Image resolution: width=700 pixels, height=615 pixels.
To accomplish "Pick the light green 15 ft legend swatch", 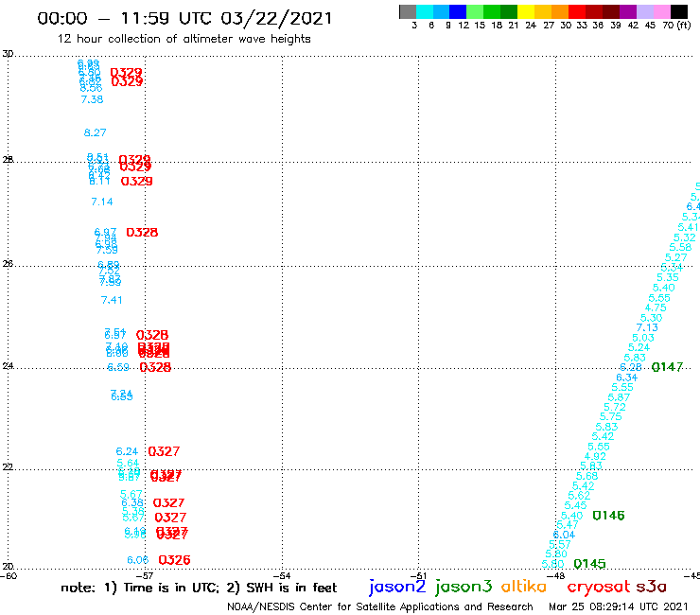I will tap(475, 11).
